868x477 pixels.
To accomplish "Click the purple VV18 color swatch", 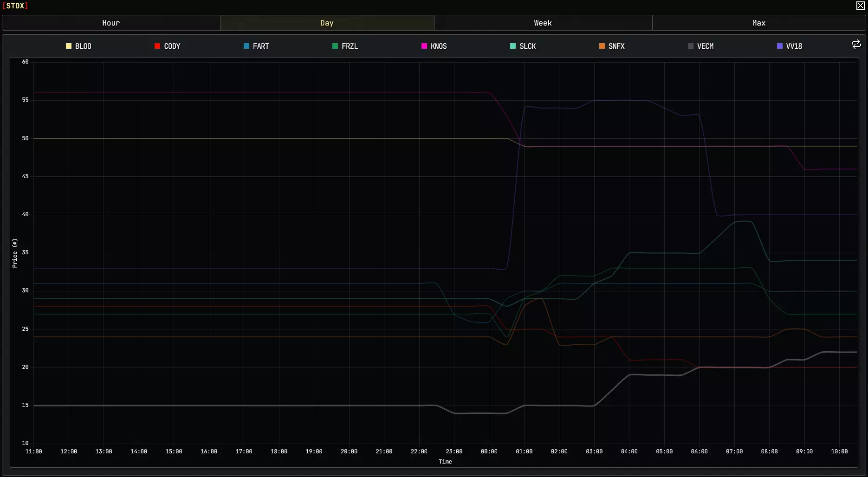I will point(780,46).
